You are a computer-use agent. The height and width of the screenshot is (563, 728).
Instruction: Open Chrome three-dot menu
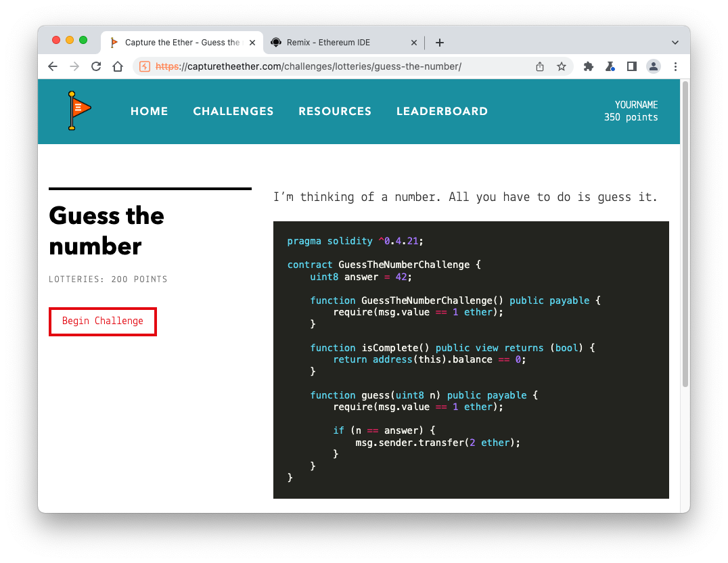click(675, 66)
